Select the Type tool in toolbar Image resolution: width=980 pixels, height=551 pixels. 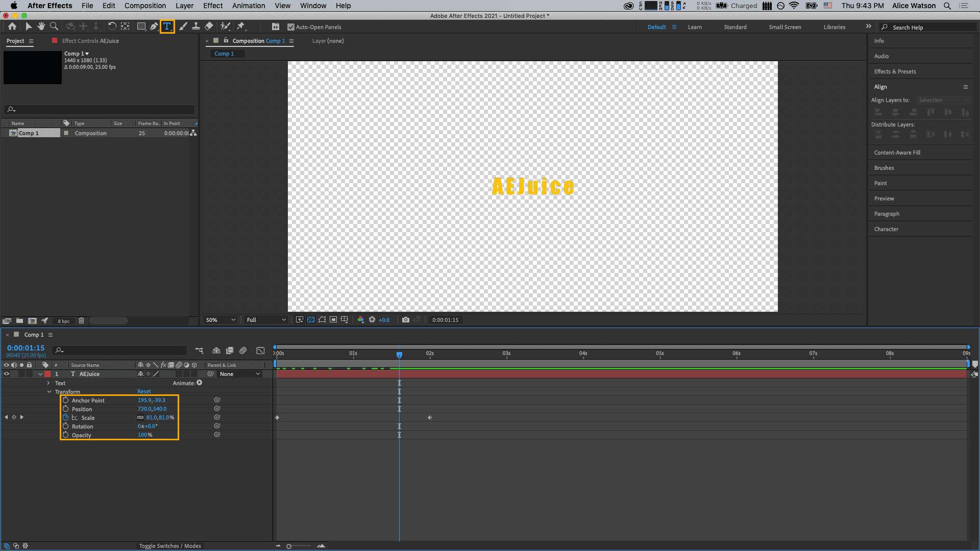coord(167,26)
